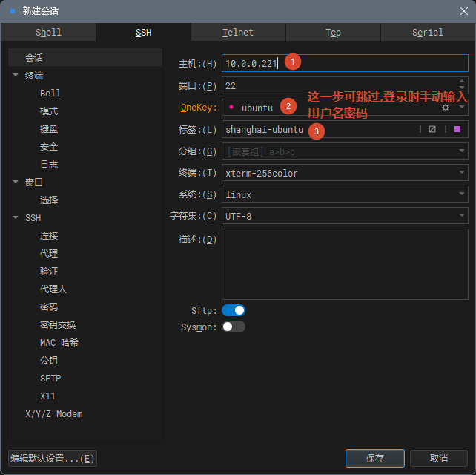This screenshot has width=476, height=475.
Task: Open the OneKey dropdown arrow
Action: coord(462,108)
